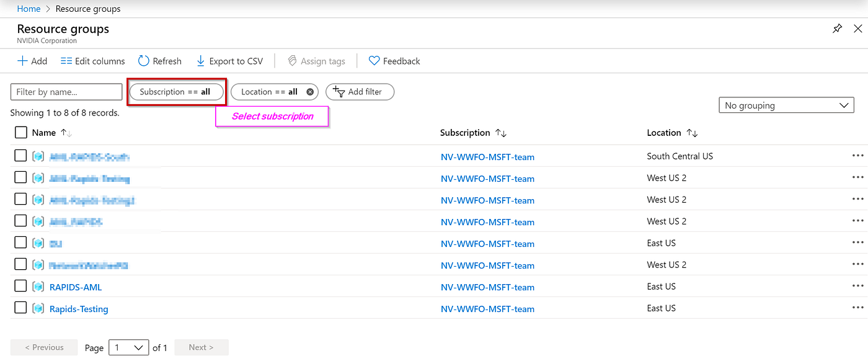868x361 pixels.
Task: Click the Showing 1 to 8 of 8 records text
Action: 64,113
